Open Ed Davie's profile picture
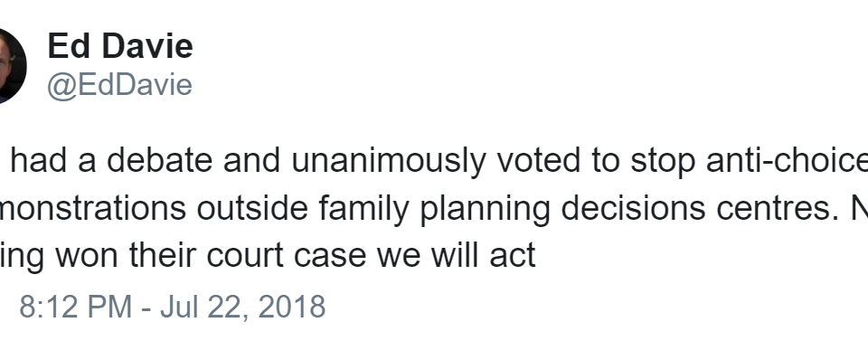868x341 pixels. click(x=12, y=66)
